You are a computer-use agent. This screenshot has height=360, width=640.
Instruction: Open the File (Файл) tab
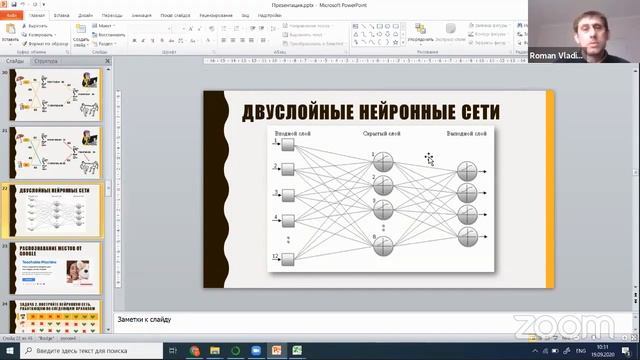11,16
